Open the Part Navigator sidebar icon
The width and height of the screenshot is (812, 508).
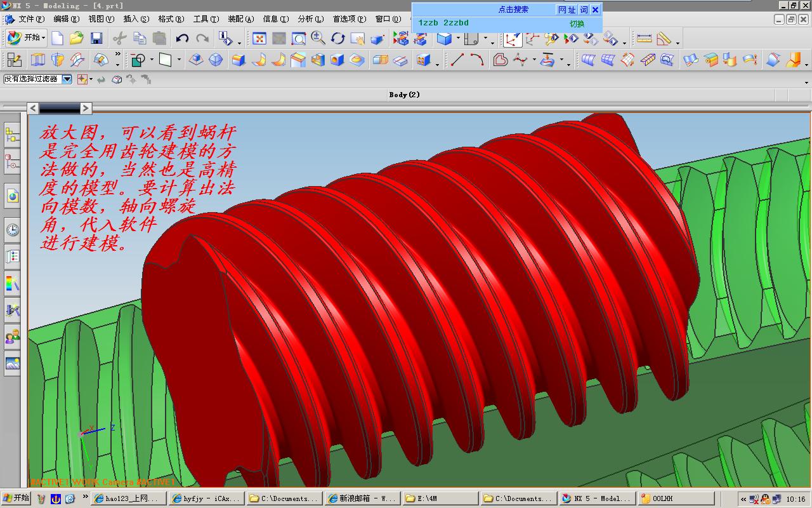12,162
